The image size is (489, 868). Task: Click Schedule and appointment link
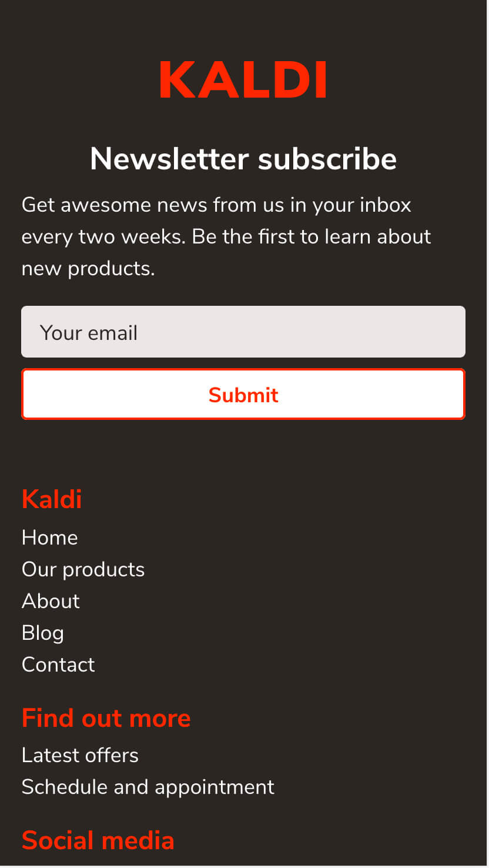tap(148, 787)
